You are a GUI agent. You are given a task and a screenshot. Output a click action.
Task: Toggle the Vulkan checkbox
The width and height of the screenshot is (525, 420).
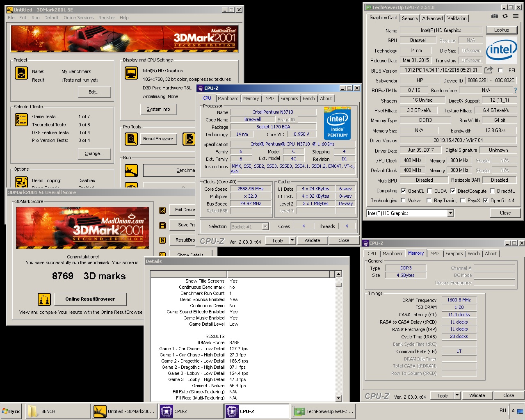(x=403, y=201)
